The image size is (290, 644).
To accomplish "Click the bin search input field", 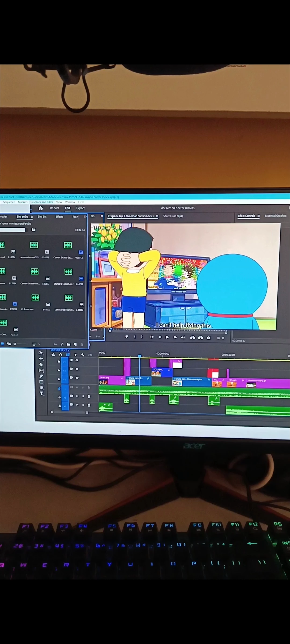I will pos(13,230).
